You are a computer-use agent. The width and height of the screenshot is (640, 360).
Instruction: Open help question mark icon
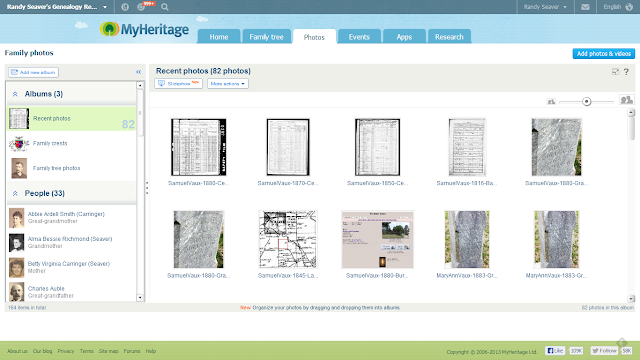(626, 71)
